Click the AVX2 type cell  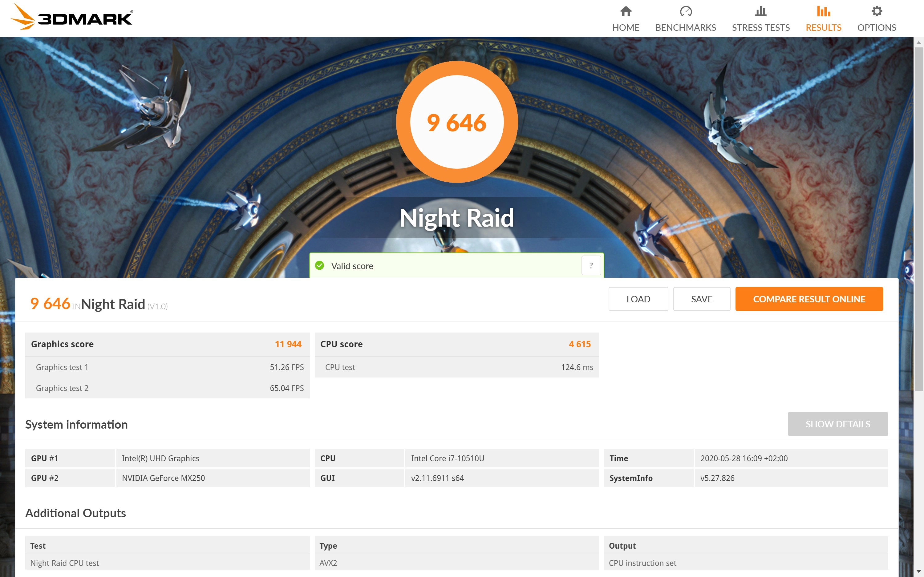point(456,563)
